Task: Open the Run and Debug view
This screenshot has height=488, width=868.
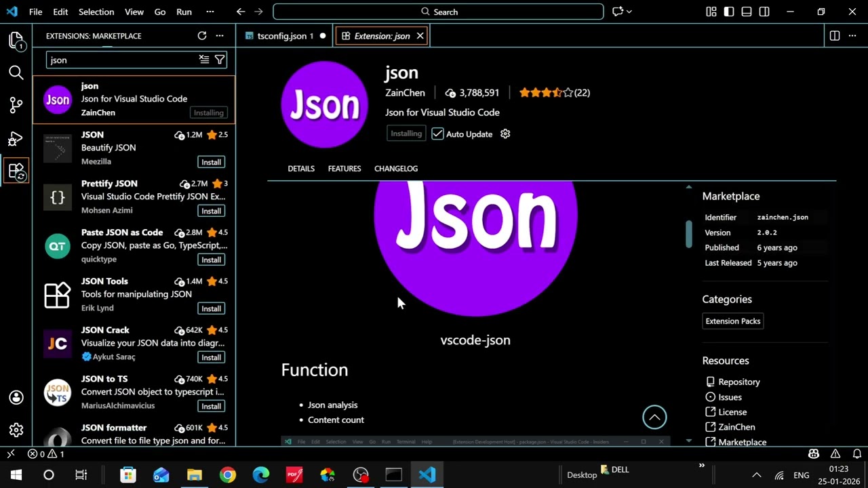Action: tap(16, 138)
